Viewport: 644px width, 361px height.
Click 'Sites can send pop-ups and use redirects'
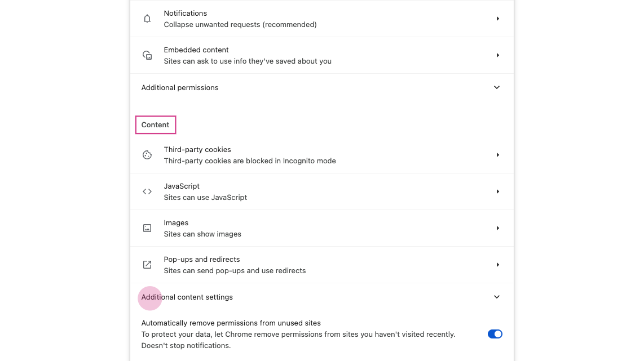point(235,270)
